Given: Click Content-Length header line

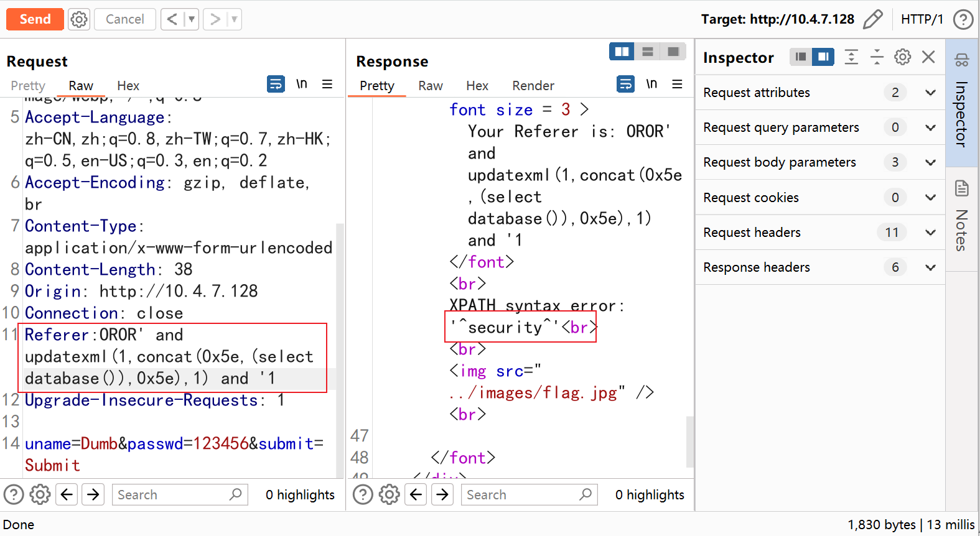Looking at the screenshot, I should click(x=109, y=269).
